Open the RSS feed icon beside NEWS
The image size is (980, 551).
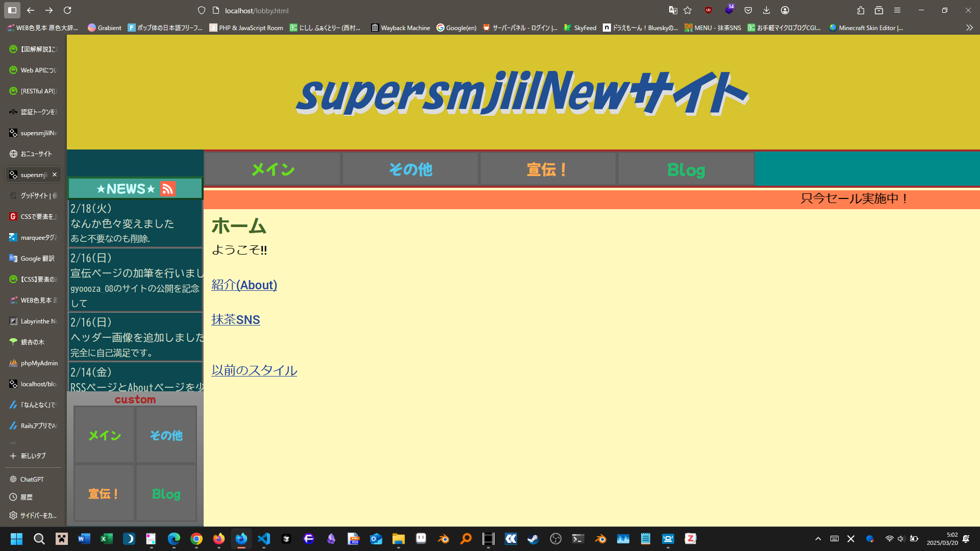167,189
